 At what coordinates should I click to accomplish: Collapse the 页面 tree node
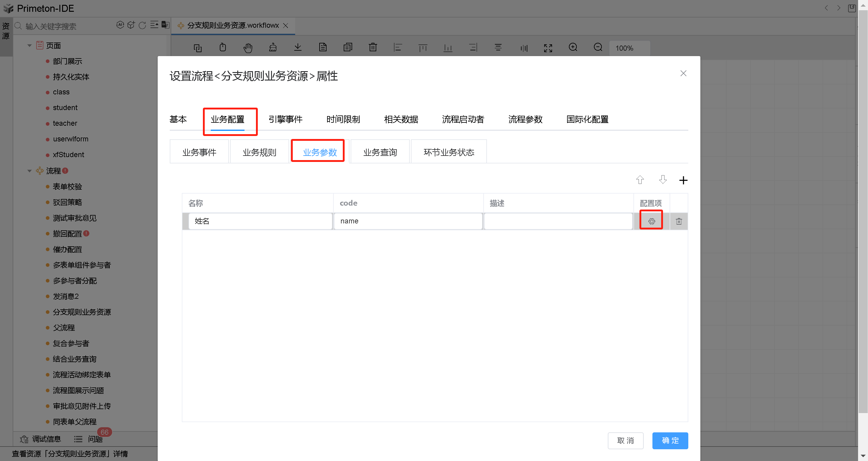[x=30, y=46]
